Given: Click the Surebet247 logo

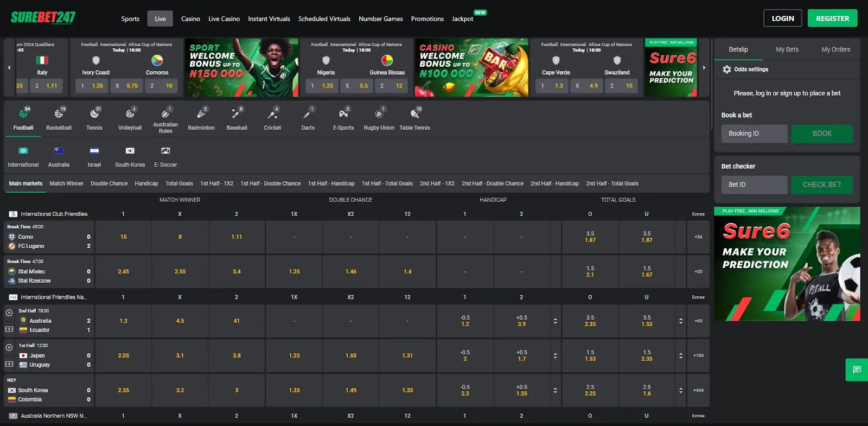Looking at the screenshot, I should click(x=43, y=18).
